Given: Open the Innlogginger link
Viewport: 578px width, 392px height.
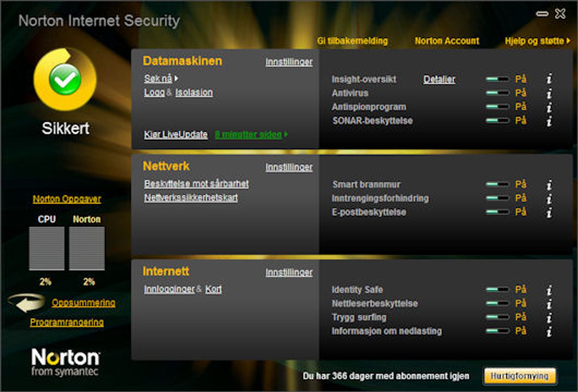Looking at the screenshot, I should click(x=169, y=289).
